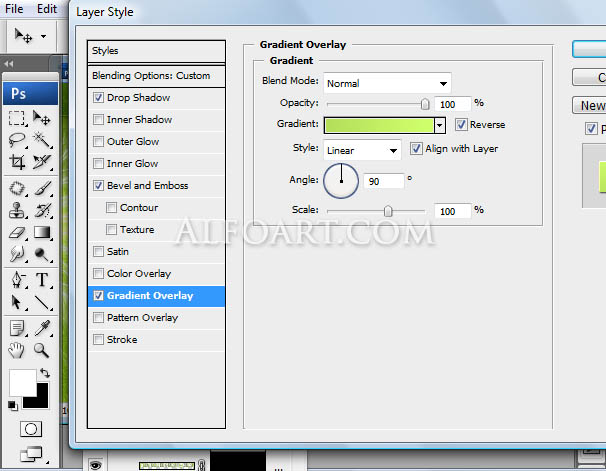The image size is (606, 471).
Task: Enable the Color Overlay checkbox
Action: pos(98,274)
